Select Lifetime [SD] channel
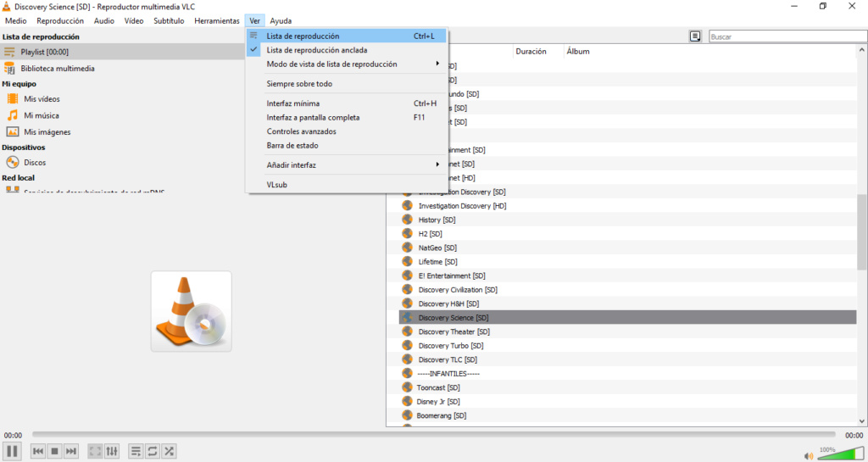Image resolution: width=868 pixels, height=462 pixels. point(437,262)
